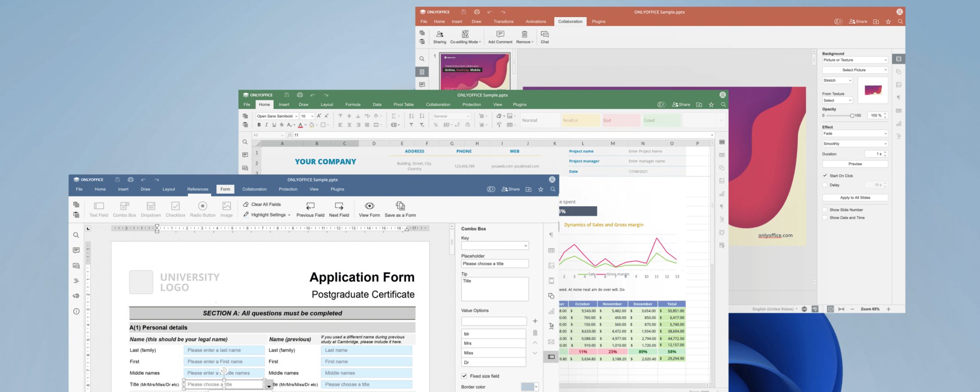
Task: Undo in the document editor title bar
Action: pyautogui.click(x=143, y=179)
